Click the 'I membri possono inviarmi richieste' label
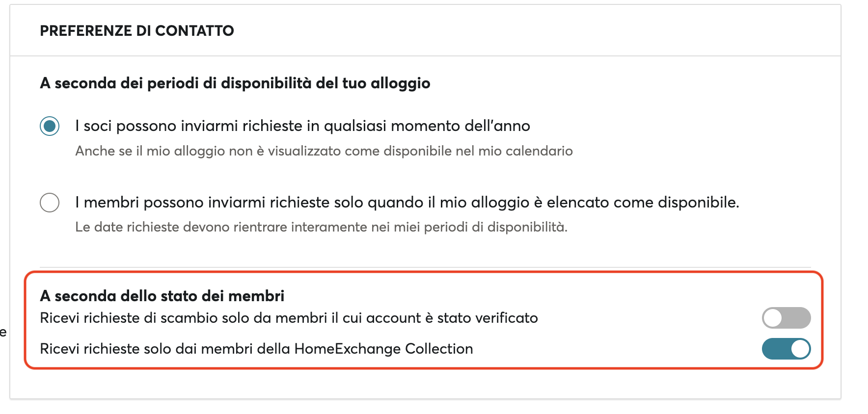 (407, 203)
